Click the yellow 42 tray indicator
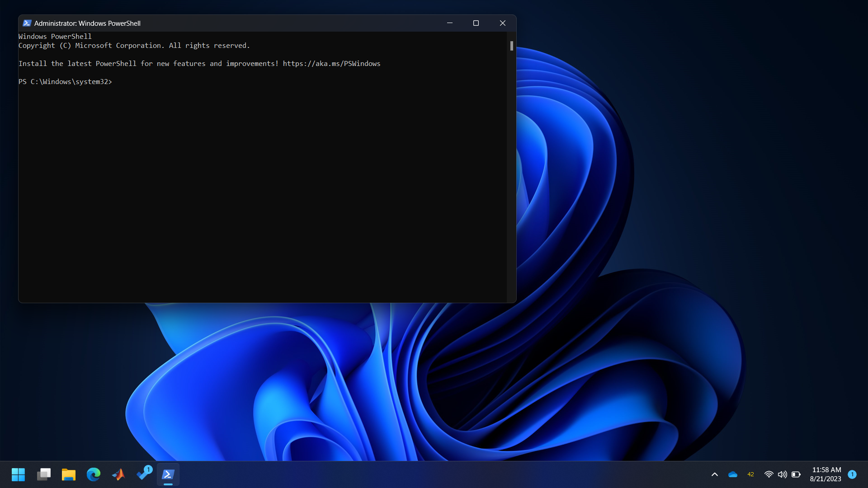This screenshot has height=488, width=868. 750,474
